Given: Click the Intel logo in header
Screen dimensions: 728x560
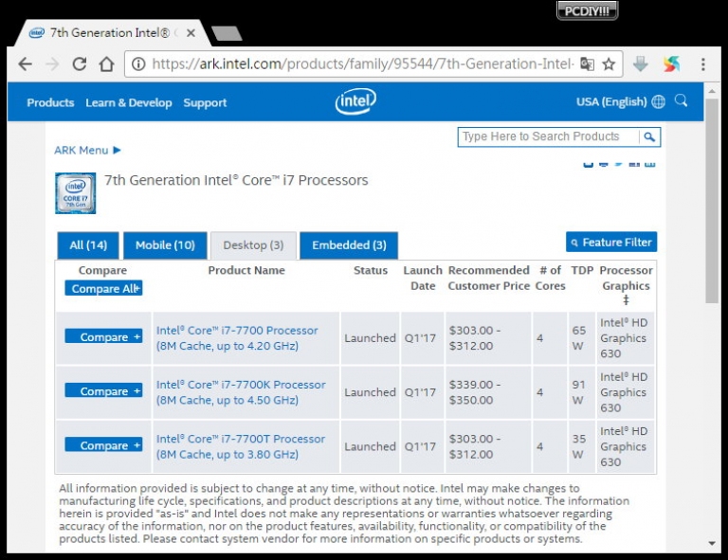Looking at the screenshot, I should [355, 101].
